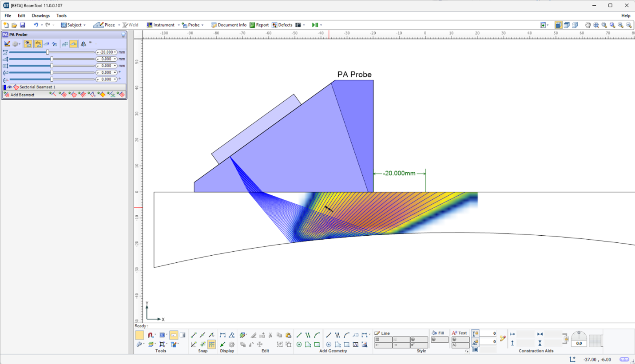The height and width of the screenshot is (364, 635).
Task: Click the paste clipboard icon in Edit group
Action: [x=288, y=335]
